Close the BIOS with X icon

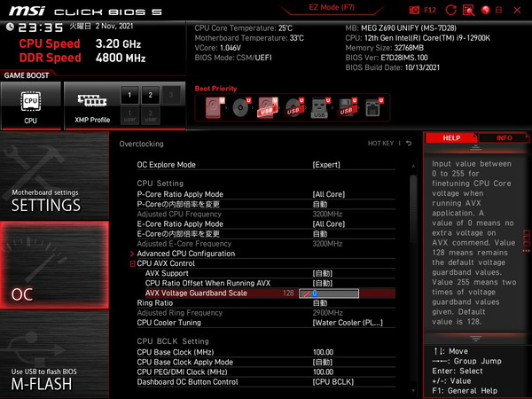tap(517, 10)
